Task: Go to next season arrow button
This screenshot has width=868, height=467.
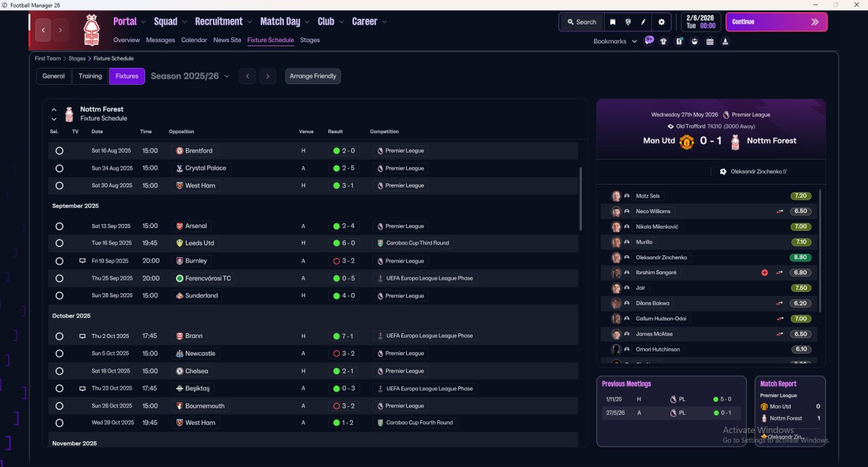Action: tap(268, 76)
